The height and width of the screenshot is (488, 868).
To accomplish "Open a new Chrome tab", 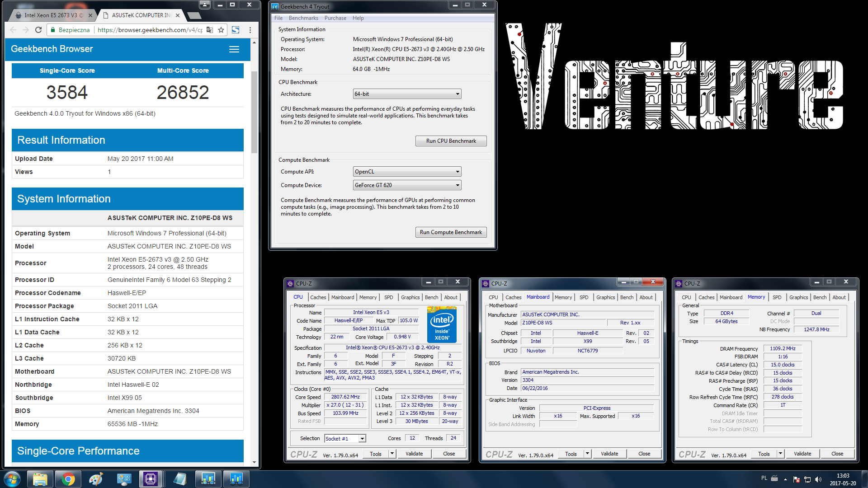I will point(194,15).
